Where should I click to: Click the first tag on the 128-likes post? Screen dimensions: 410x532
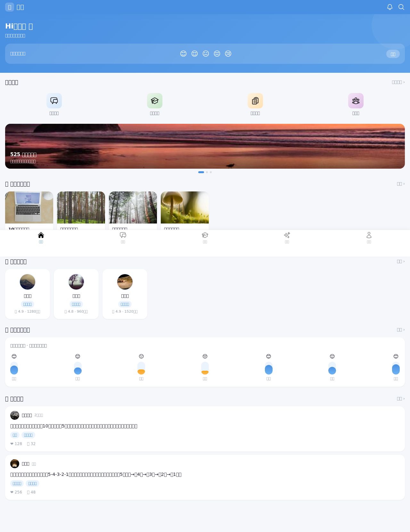pyautogui.click(x=15, y=435)
